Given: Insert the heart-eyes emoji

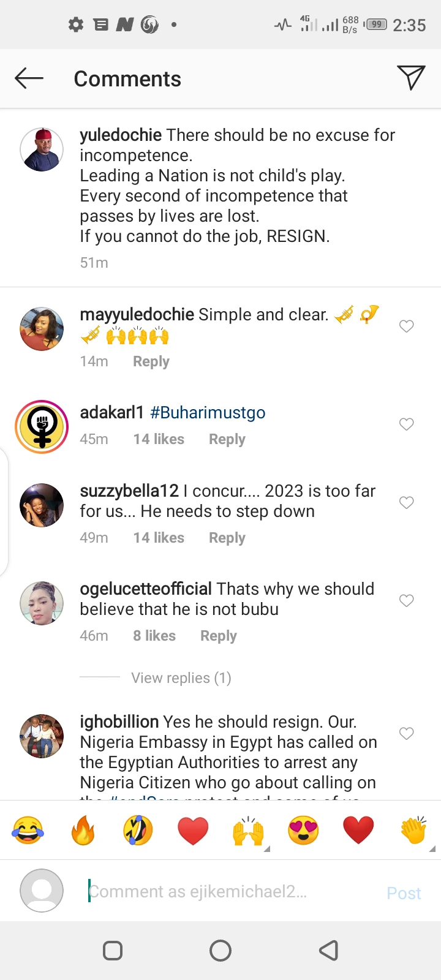Looking at the screenshot, I should click(303, 831).
